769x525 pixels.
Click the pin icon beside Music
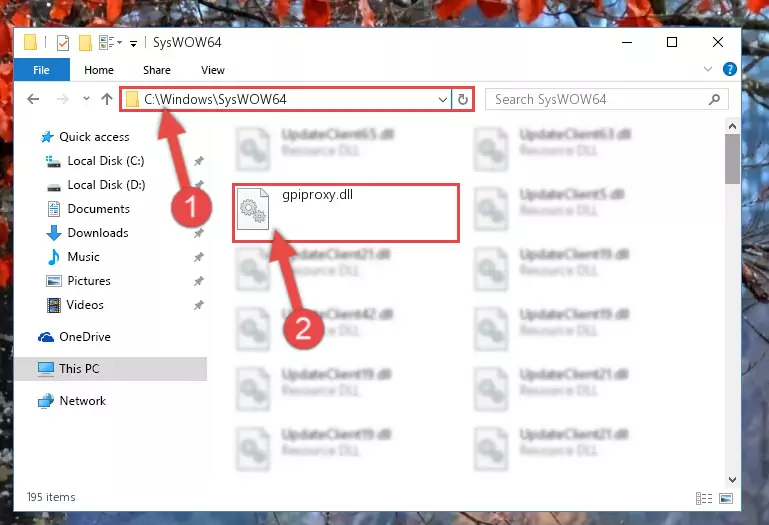199,257
